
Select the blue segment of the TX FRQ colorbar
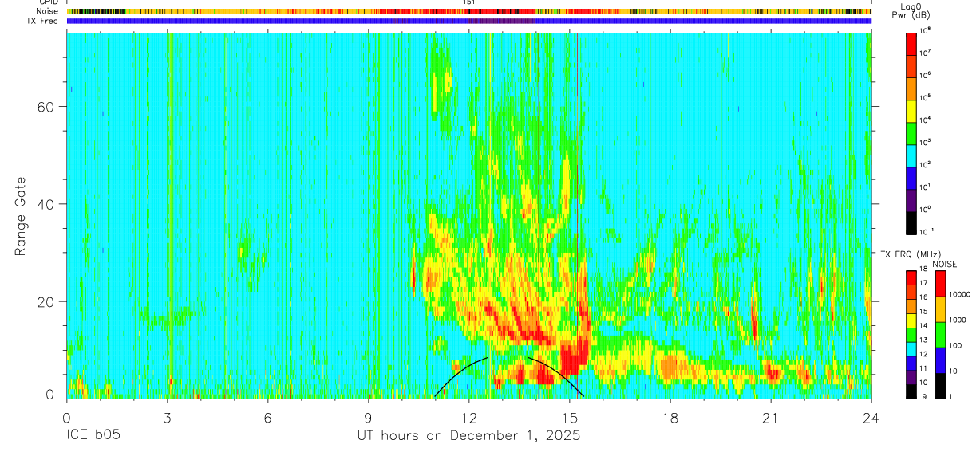tap(911, 364)
